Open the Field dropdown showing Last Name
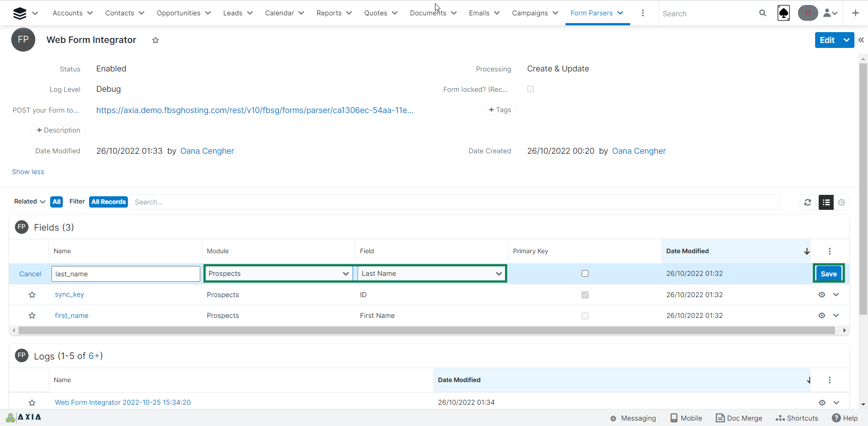Screen dimensions: 868x426 pos(432,274)
